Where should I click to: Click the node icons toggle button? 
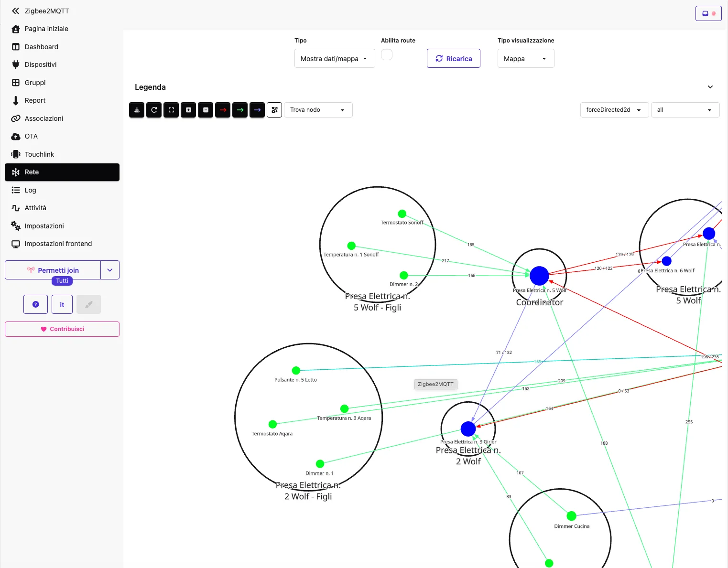274,110
